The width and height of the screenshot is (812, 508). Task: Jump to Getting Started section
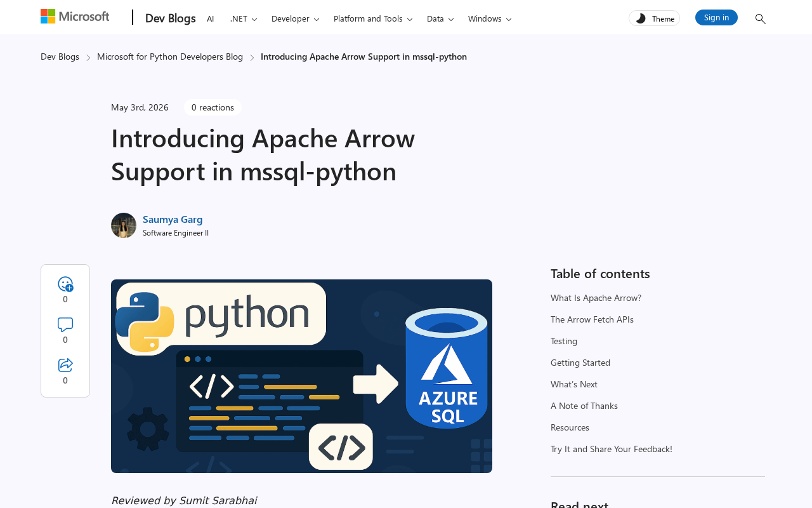point(580,363)
